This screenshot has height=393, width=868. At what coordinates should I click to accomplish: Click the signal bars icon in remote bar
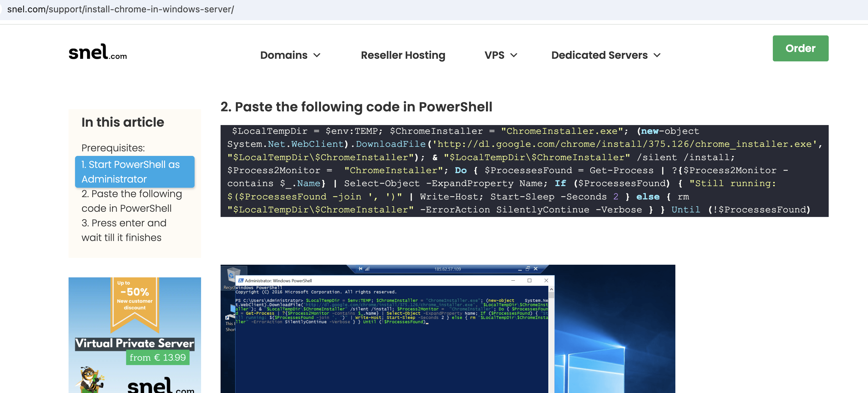point(367,269)
